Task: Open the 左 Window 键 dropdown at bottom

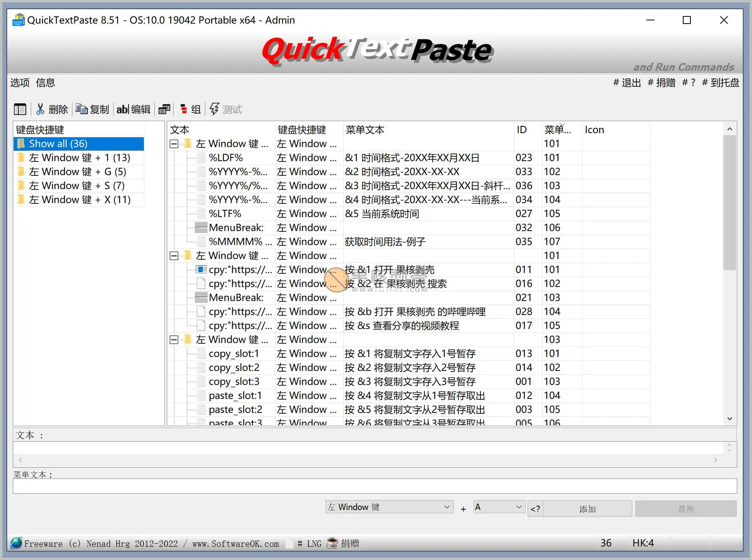Action: tap(388, 507)
